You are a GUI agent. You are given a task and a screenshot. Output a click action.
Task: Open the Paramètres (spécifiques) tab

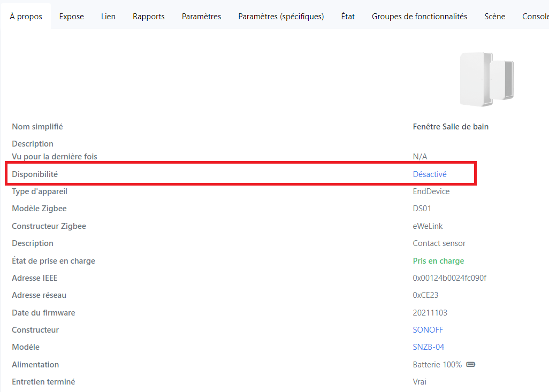point(281,17)
